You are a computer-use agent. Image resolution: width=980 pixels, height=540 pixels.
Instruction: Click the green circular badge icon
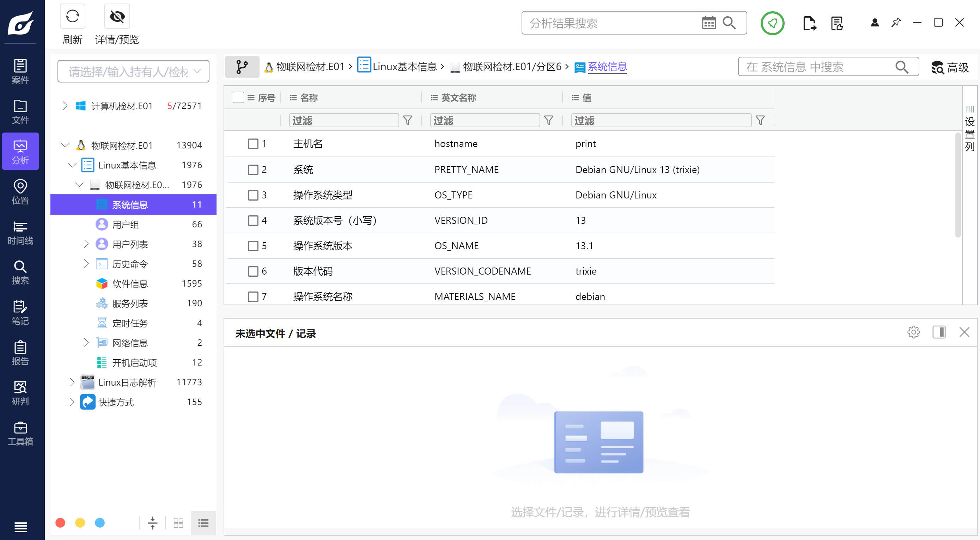[x=772, y=23]
